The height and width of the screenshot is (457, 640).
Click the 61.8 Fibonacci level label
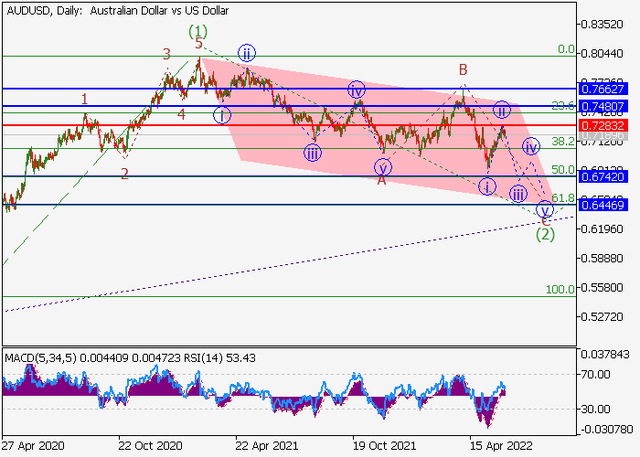(563, 199)
